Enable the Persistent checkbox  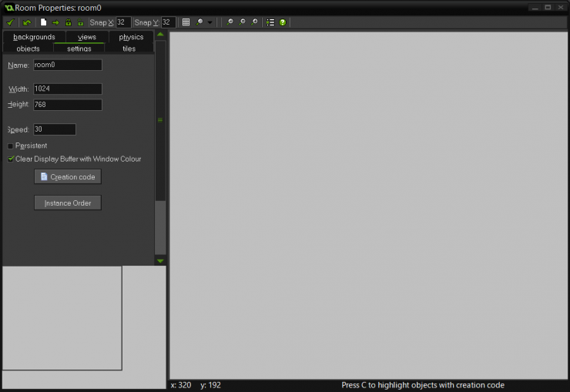(10, 146)
